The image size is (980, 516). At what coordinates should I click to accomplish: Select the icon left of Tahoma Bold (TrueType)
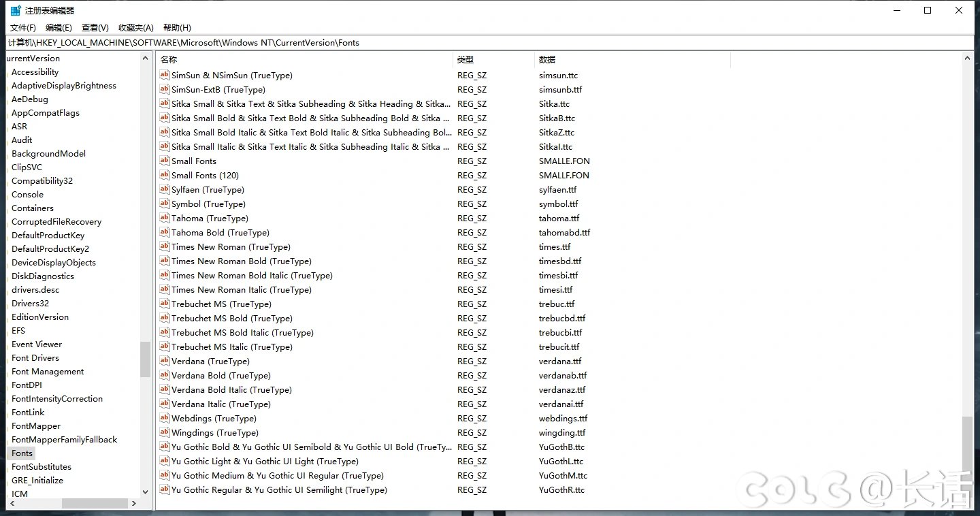click(164, 232)
